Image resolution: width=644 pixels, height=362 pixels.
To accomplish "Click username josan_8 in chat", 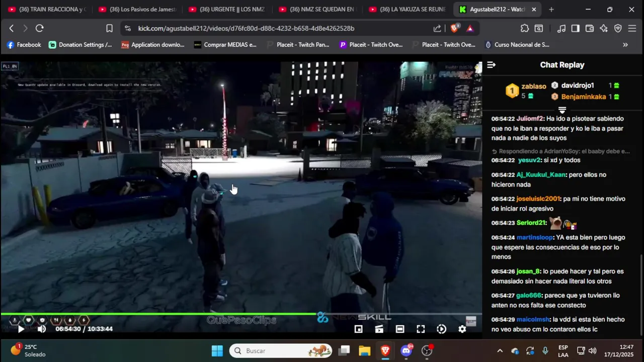I will (528, 271).
